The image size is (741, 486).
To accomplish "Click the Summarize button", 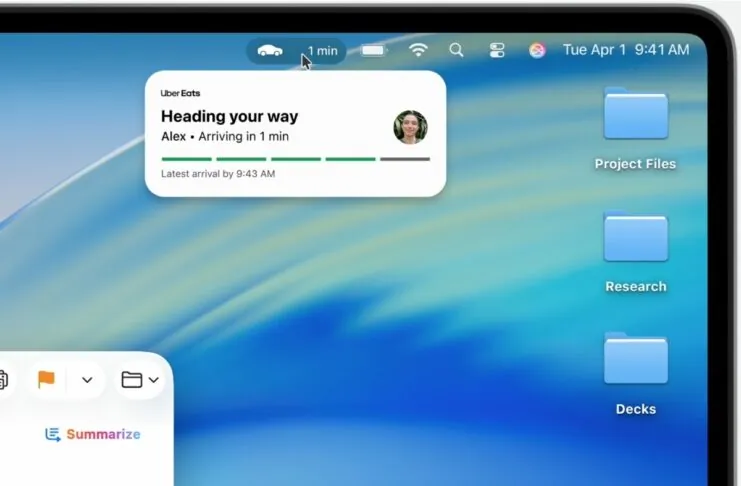I will point(93,434).
